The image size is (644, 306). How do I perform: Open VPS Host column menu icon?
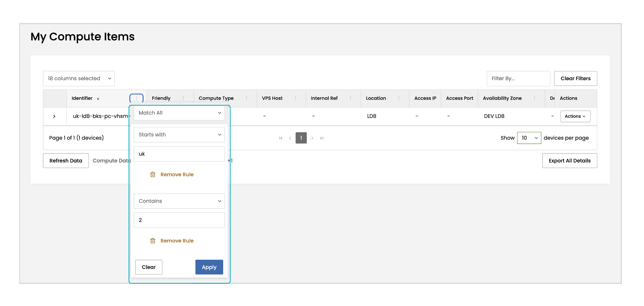click(x=295, y=98)
